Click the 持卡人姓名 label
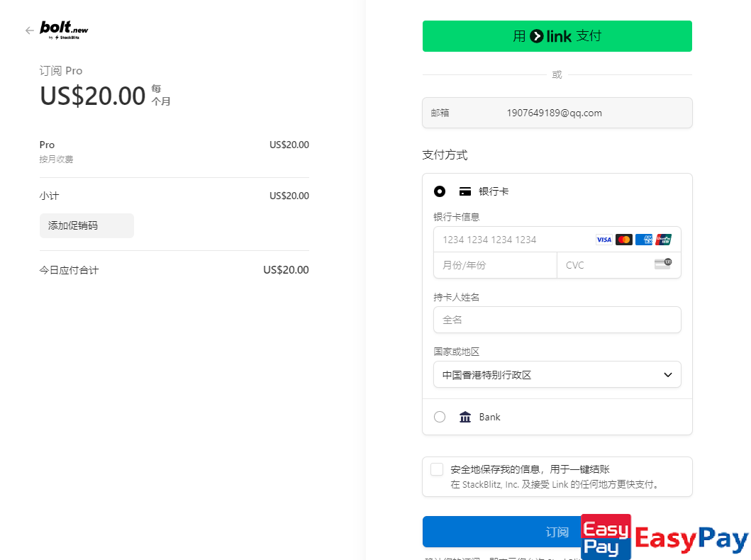This screenshot has width=751, height=560. (x=457, y=297)
